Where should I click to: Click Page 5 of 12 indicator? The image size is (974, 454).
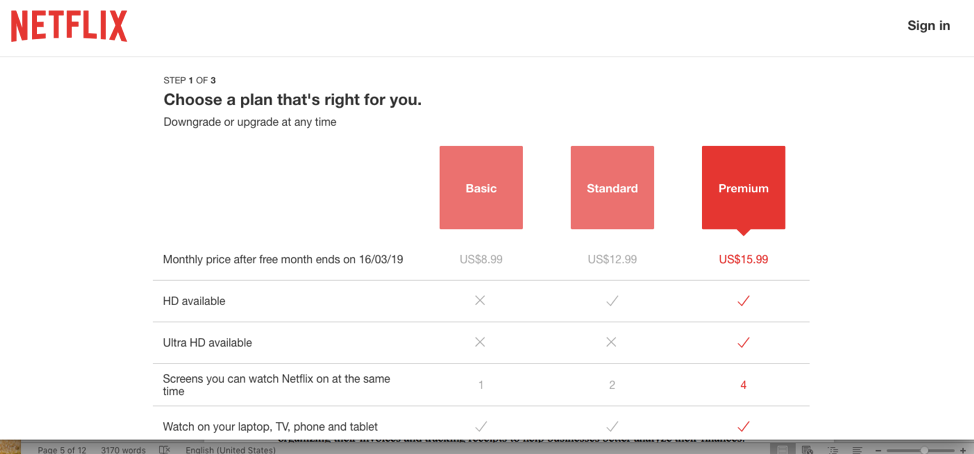62,450
